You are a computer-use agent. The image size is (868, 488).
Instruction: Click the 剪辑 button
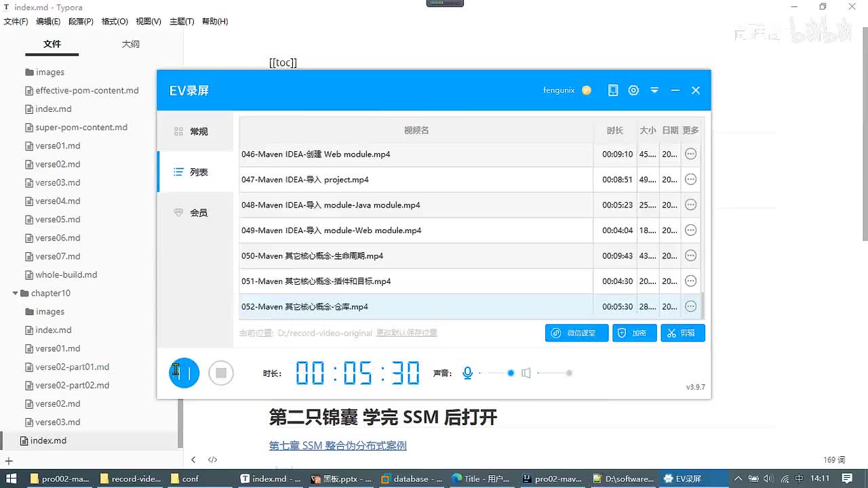(683, 333)
